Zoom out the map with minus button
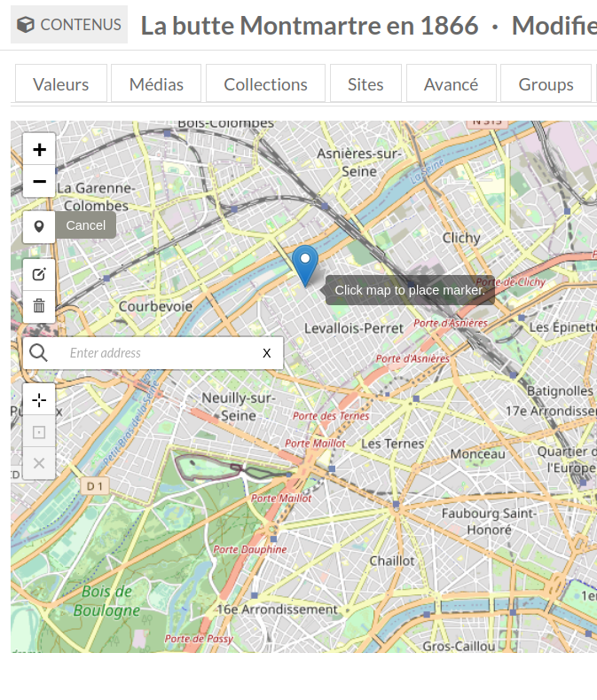 coord(39,181)
